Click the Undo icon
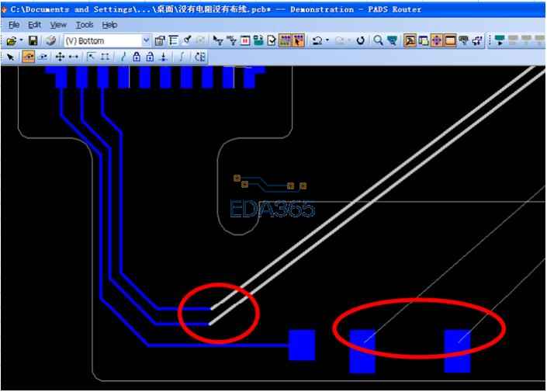547x392 pixels. coord(317,41)
